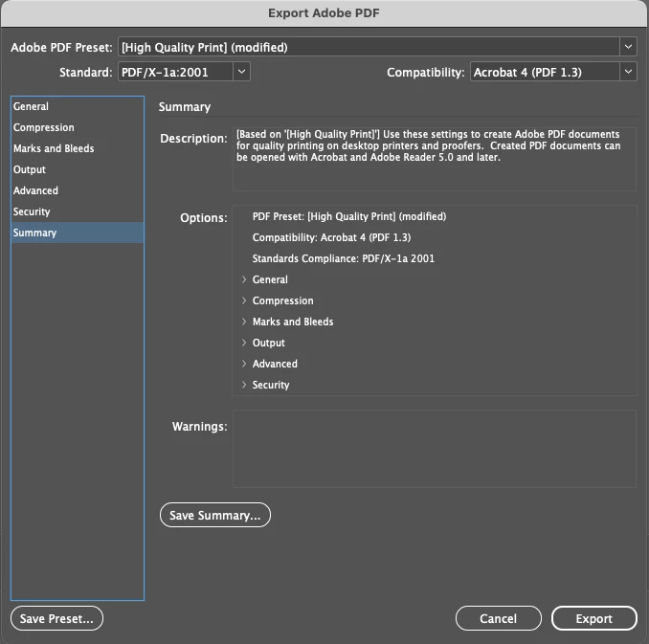Screen dimensions: 649x644
Task: Click the Save Preset button
Action: click(56, 618)
